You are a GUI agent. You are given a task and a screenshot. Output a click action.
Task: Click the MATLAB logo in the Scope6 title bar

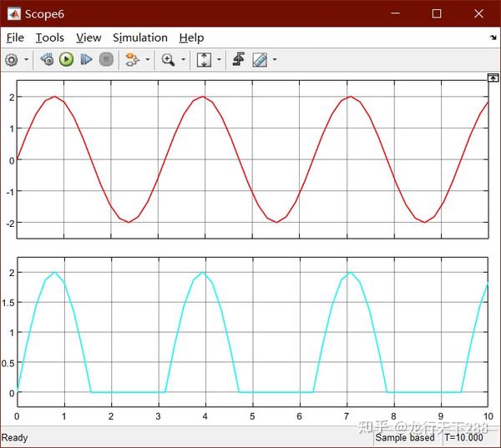pos(14,13)
